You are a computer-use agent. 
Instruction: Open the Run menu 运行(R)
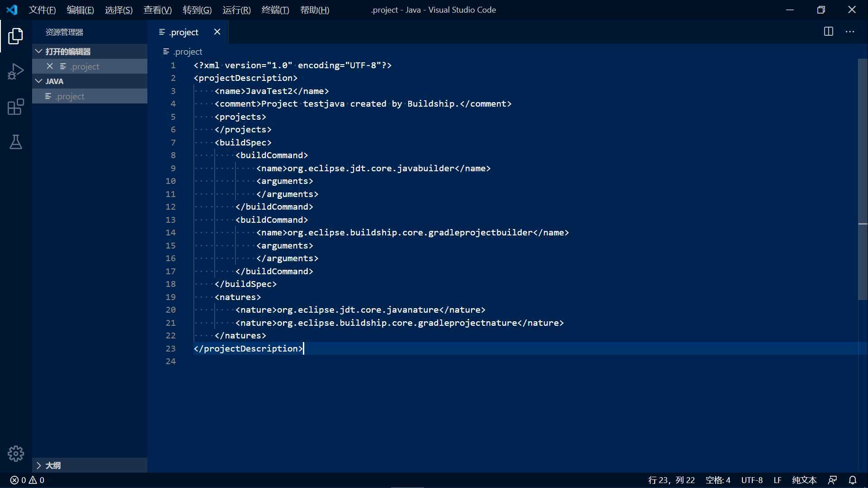[236, 10]
